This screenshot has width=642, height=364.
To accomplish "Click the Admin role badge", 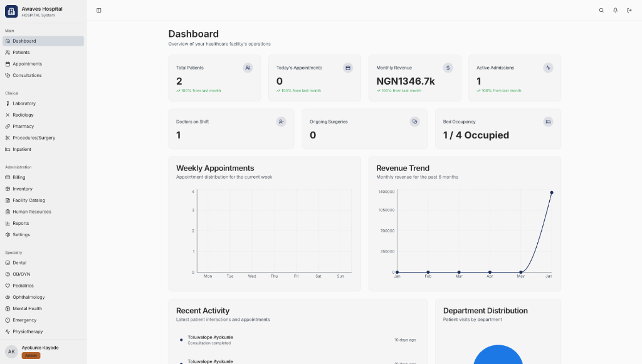I will (x=31, y=355).
